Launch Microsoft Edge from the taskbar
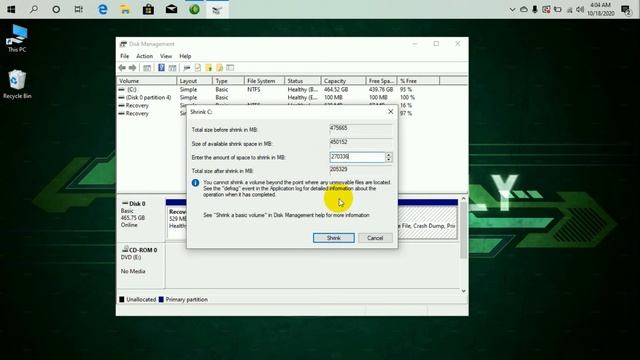 point(102,9)
